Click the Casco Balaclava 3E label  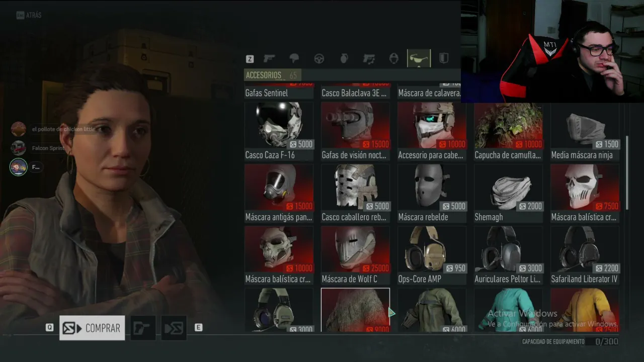354,93
